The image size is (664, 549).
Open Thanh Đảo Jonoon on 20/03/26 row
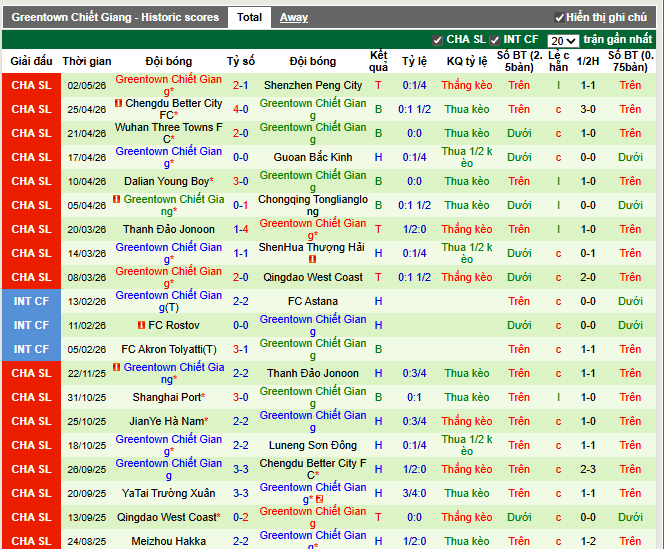click(x=169, y=229)
